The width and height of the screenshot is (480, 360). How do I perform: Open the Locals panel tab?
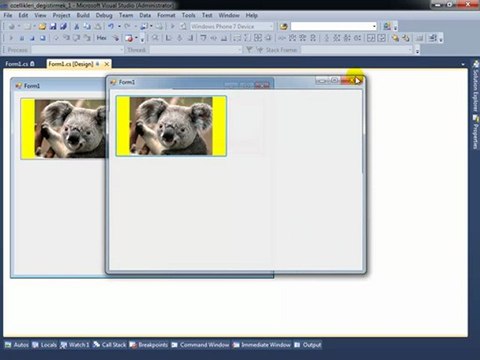coord(44,345)
